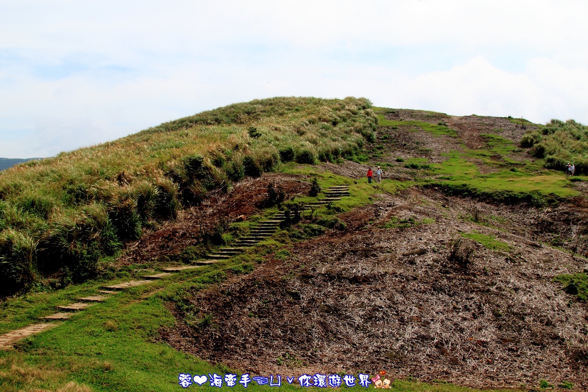Click the small red heart above cartoon mice
This screenshot has height=392, width=588.
[x=382, y=373]
